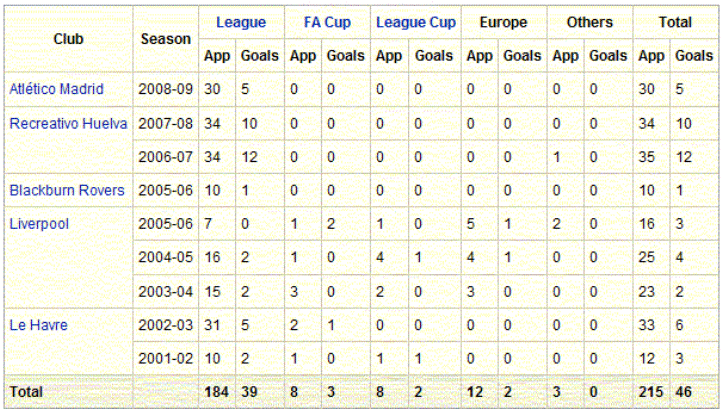Click the League column header link
The image size is (722, 409).
click(x=242, y=22)
